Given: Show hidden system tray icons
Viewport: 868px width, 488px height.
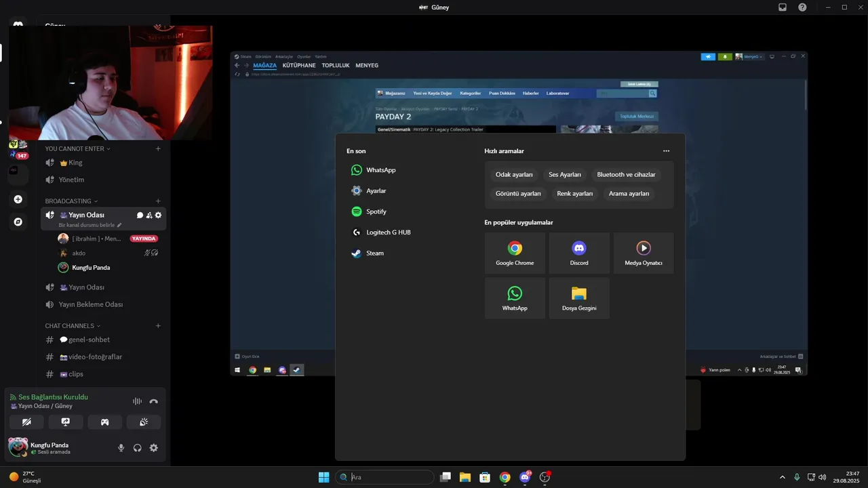Looking at the screenshot, I should pyautogui.click(x=782, y=477).
